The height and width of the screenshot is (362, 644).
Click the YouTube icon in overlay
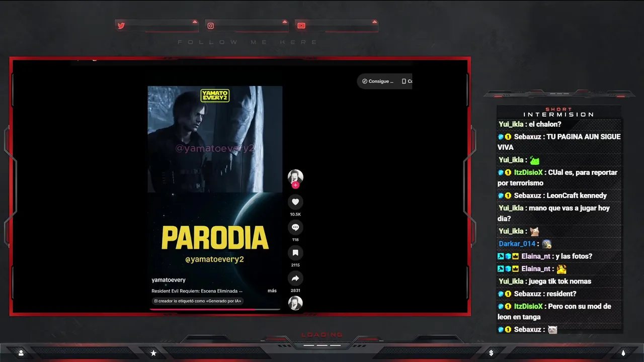click(301, 26)
